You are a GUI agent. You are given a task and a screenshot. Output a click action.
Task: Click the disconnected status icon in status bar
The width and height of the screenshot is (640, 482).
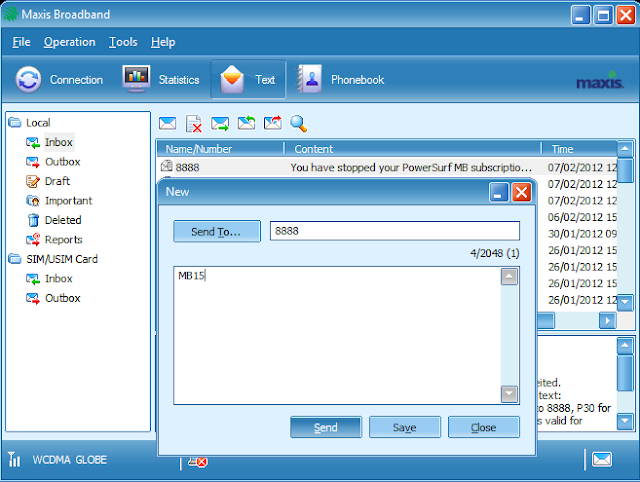(x=198, y=462)
